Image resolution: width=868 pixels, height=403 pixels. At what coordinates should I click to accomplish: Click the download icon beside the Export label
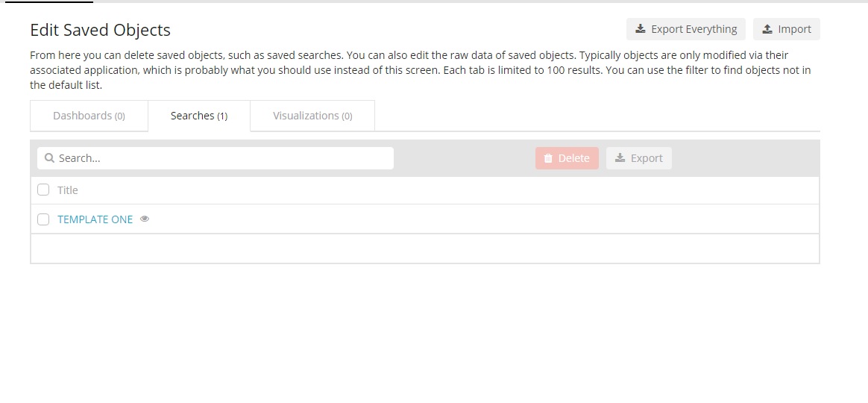pos(620,158)
